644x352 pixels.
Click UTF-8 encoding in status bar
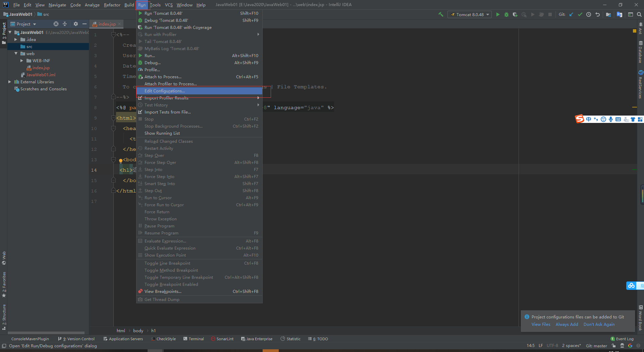(552, 346)
